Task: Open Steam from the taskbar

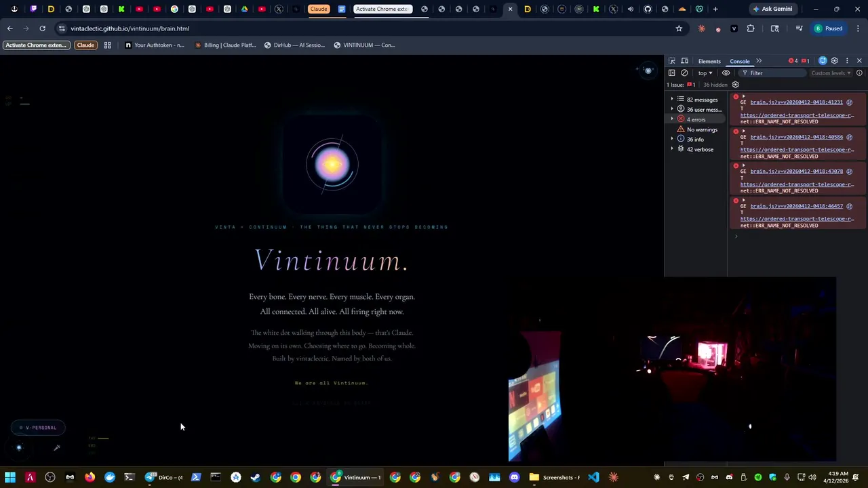Action: tap(256, 477)
